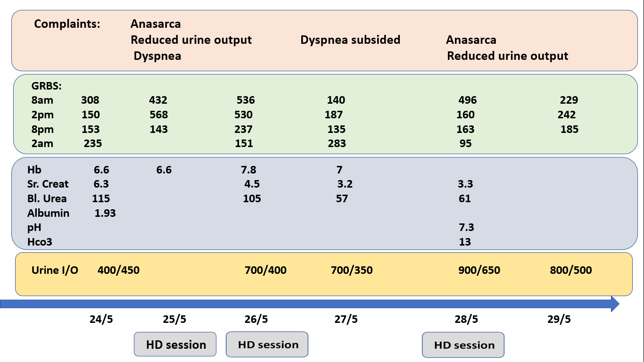This screenshot has width=644, height=362.
Task: Click the GRBS value 229
Action: 569,100
